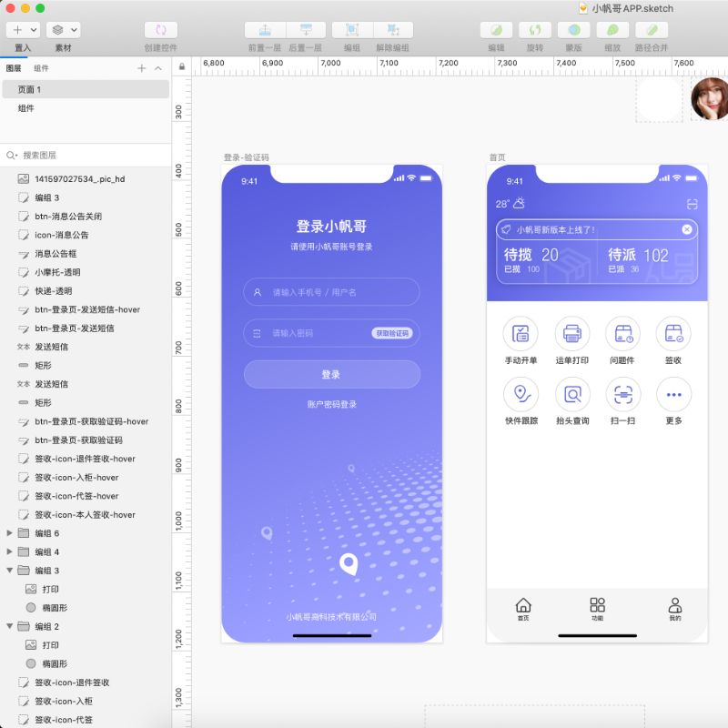The width and height of the screenshot is (728, 728).
Task: Open the 素材 assets dropdown
Action: (63, 30)
